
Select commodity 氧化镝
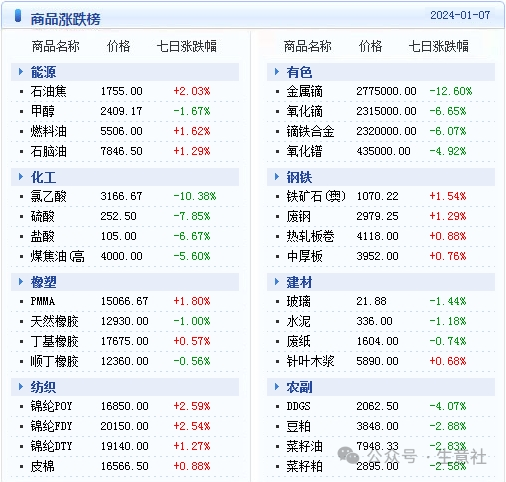[305, 111]
